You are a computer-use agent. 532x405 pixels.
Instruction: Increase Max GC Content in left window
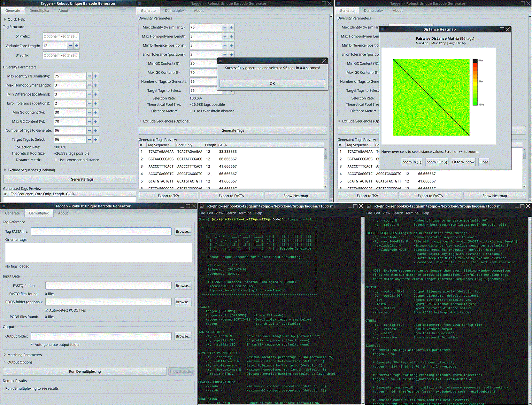click(96, 121)
